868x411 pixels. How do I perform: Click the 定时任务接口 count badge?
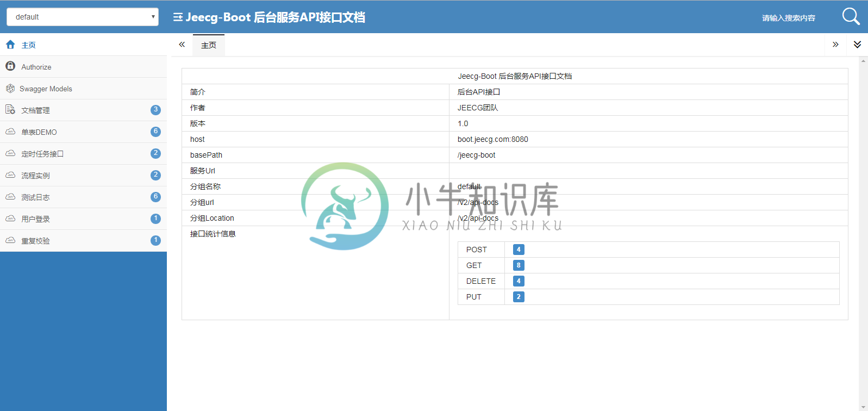tap(155, 153)
